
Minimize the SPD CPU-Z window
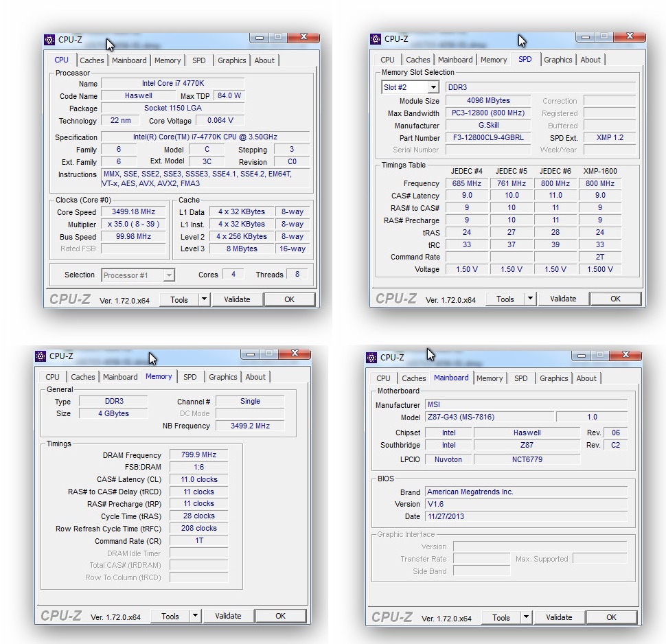point(586,37)
